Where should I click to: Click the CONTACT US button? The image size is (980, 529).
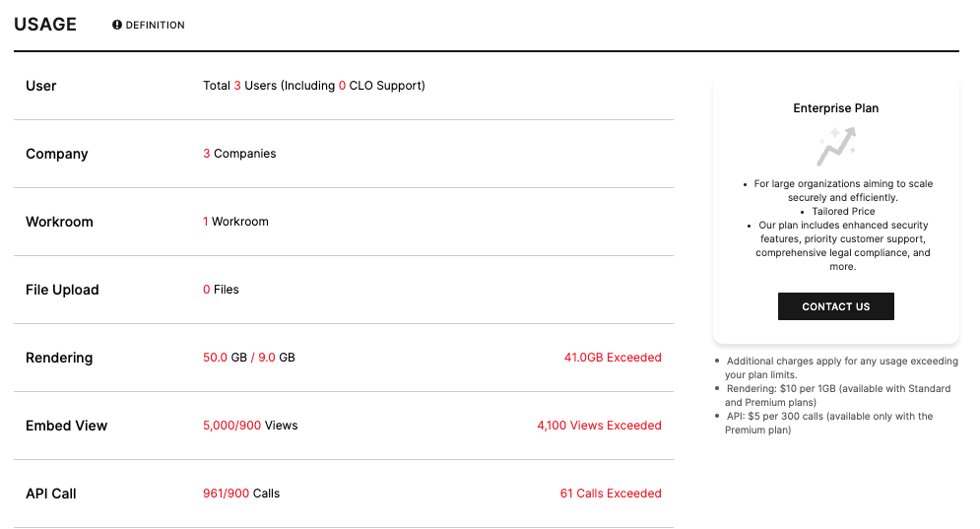[x=835, y=306]
